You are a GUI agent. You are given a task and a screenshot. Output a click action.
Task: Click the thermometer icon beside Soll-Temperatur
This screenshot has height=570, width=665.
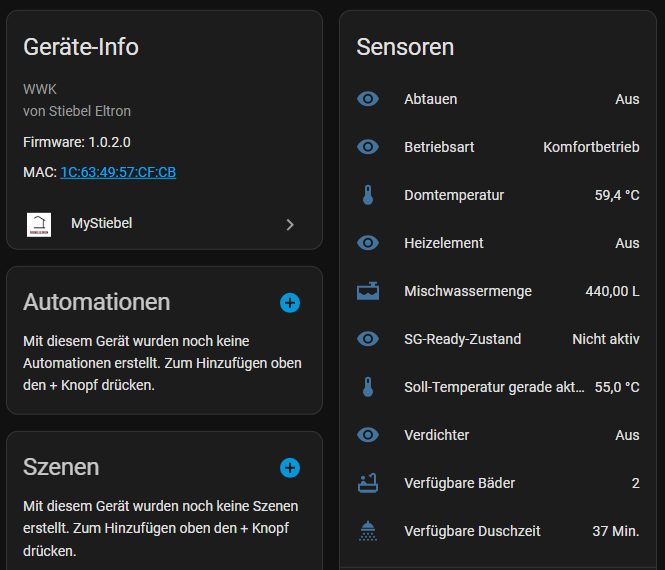368,387
